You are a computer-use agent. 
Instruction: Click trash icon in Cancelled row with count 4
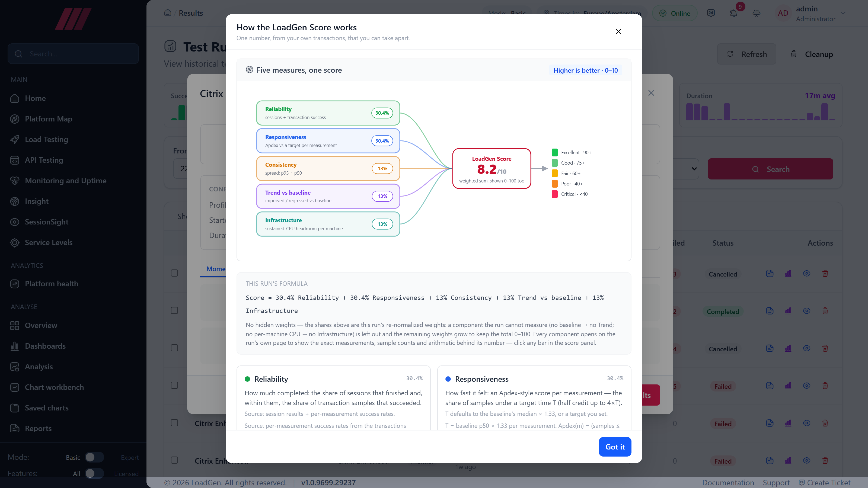[825, 348]
